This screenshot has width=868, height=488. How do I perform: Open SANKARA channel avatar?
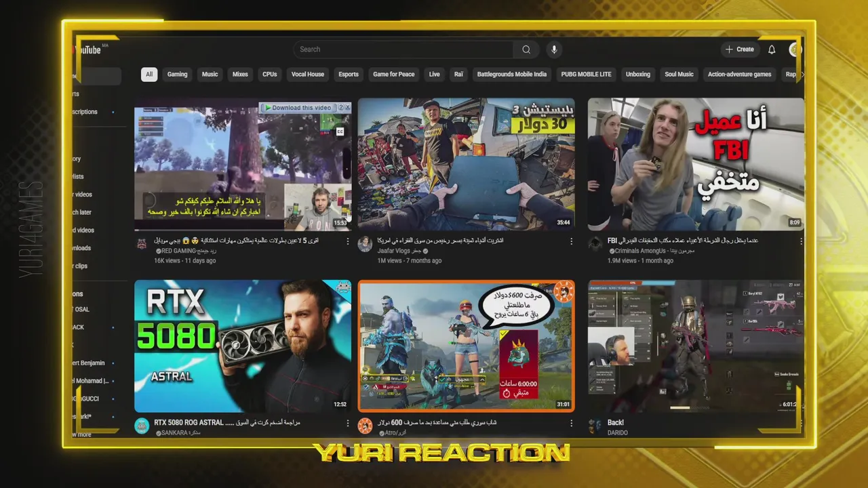point(142,426)
